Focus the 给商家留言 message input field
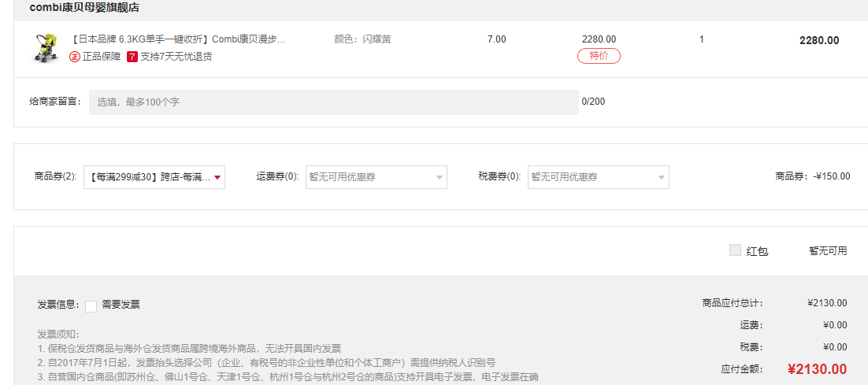Image resolution: width=868 pixels, height=385 pixels. click(x=334, y=102)
